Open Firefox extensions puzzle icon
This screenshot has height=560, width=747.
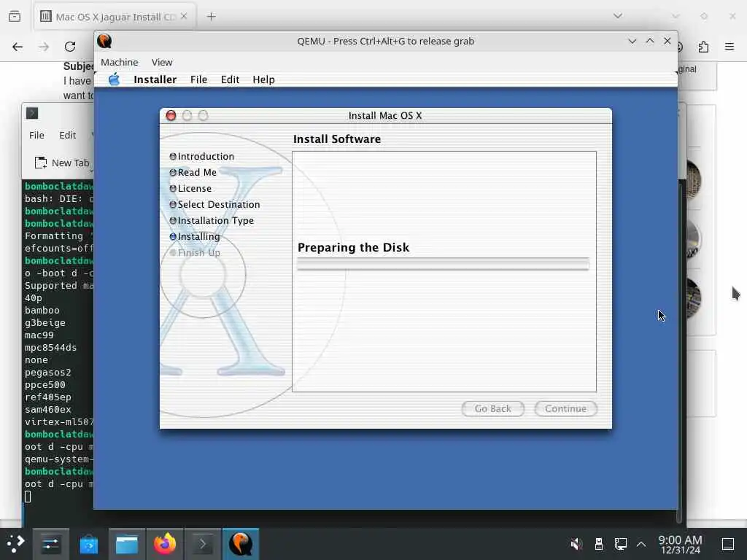(703, 47)
